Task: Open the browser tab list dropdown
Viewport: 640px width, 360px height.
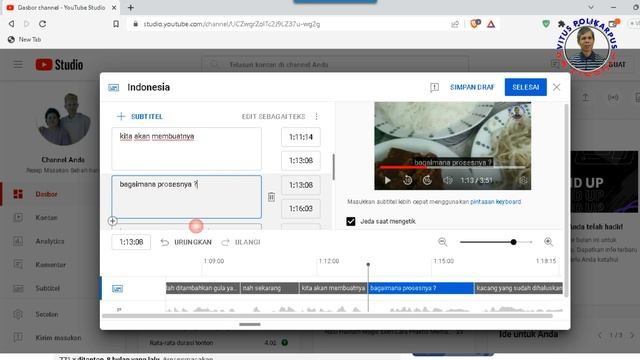Action: [x=591, y=7]
